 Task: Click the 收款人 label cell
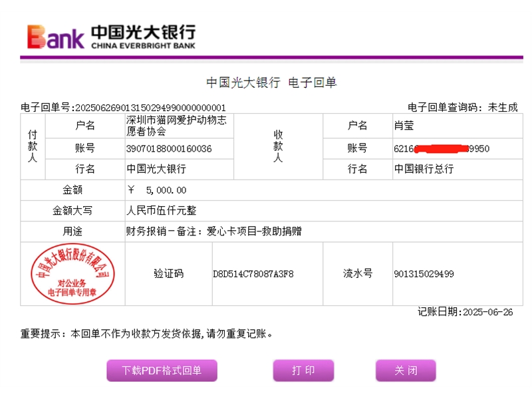278,146
